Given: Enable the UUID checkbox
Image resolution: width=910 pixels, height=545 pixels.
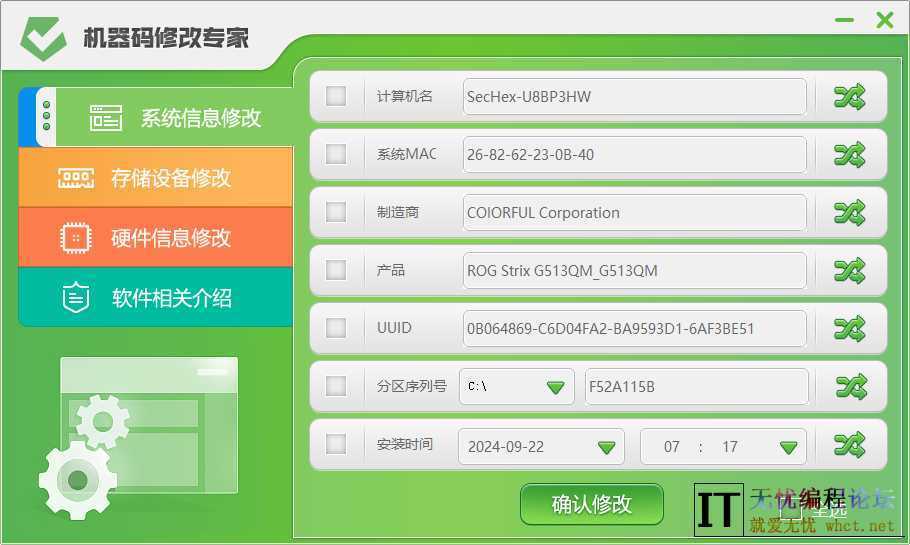Looking at the screenshot, I should (336, 328).
